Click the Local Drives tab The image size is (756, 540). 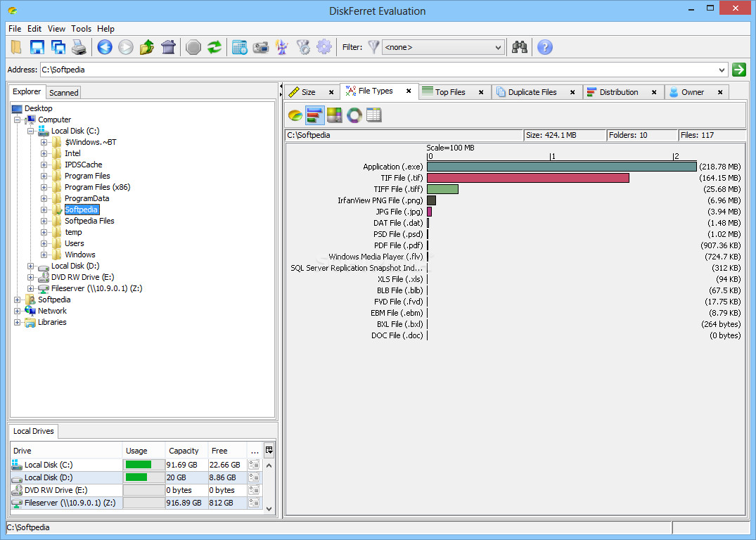click(x=33, y=431)
